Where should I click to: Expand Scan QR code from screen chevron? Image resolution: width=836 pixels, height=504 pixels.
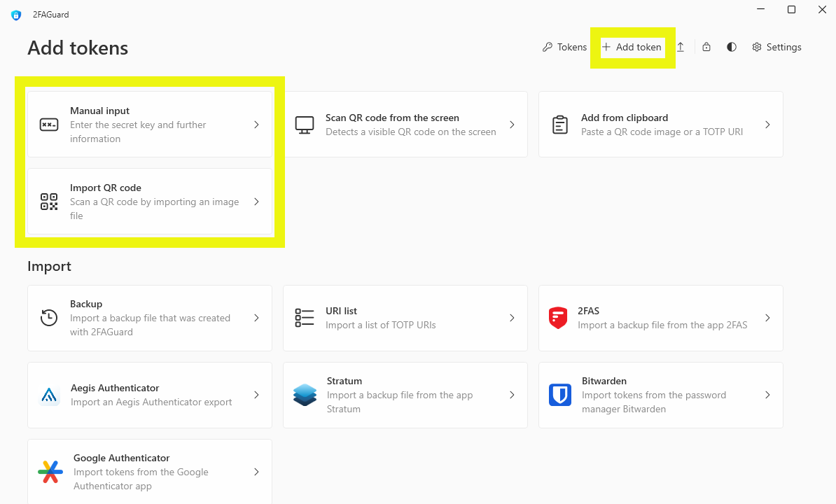click(x=512, y=125)
